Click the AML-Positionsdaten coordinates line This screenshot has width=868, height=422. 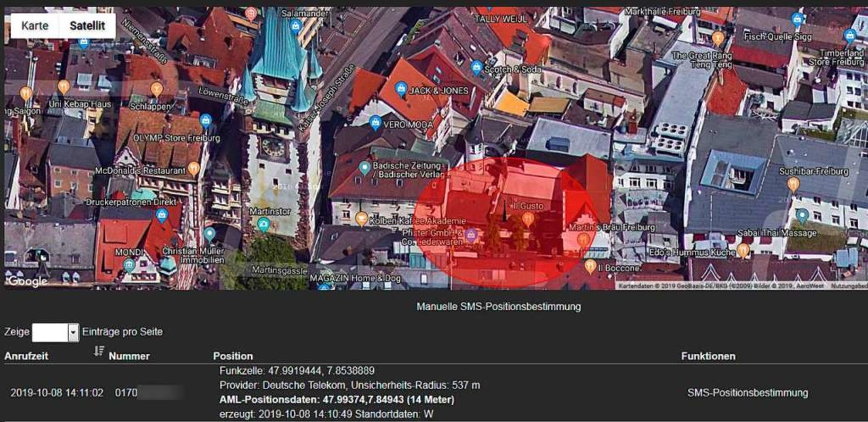click(337, 400)
